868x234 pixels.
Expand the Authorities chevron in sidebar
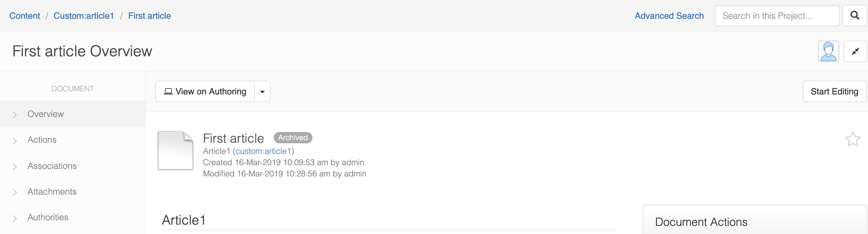pyautogui.click(x=15, y=218)
